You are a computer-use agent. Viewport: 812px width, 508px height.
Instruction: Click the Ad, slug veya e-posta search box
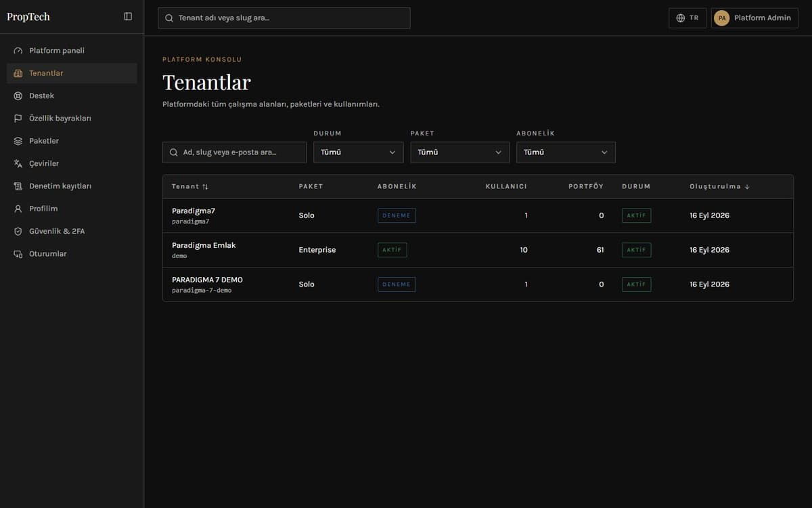pos(234,152)
